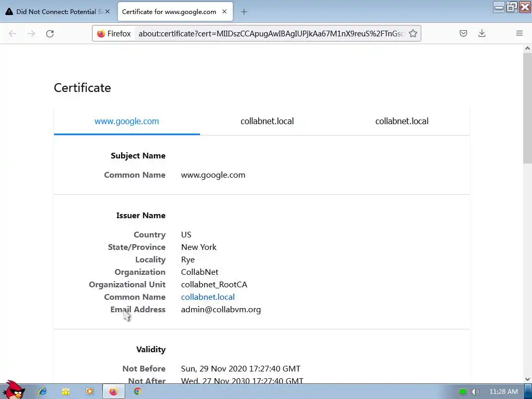Viewport: 532px width, 399px height.
Task: Click the scrollbar up arrow
Action: [x=527, y=48]
